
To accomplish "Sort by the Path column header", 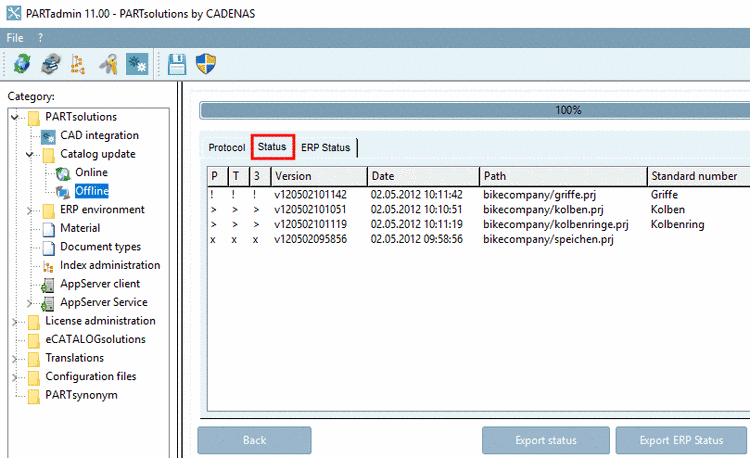I will tap(563, 176).
